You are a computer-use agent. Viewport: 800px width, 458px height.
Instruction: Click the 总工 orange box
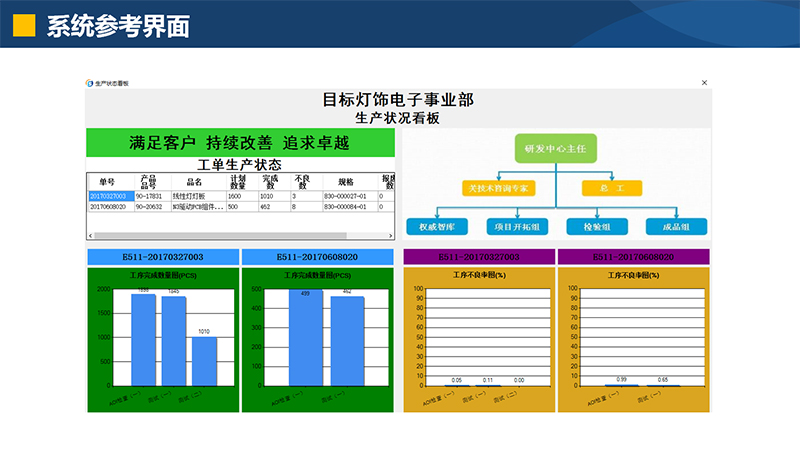[x=611, y=188]
